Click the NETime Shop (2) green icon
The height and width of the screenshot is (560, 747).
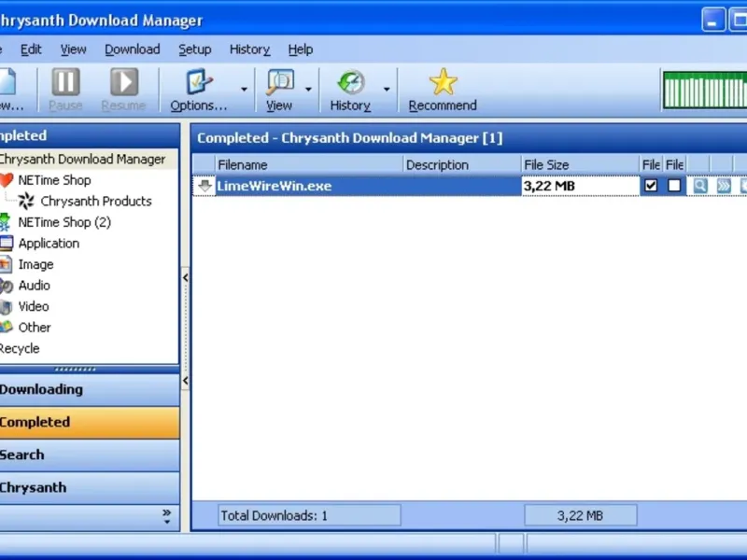click(5, 222)
